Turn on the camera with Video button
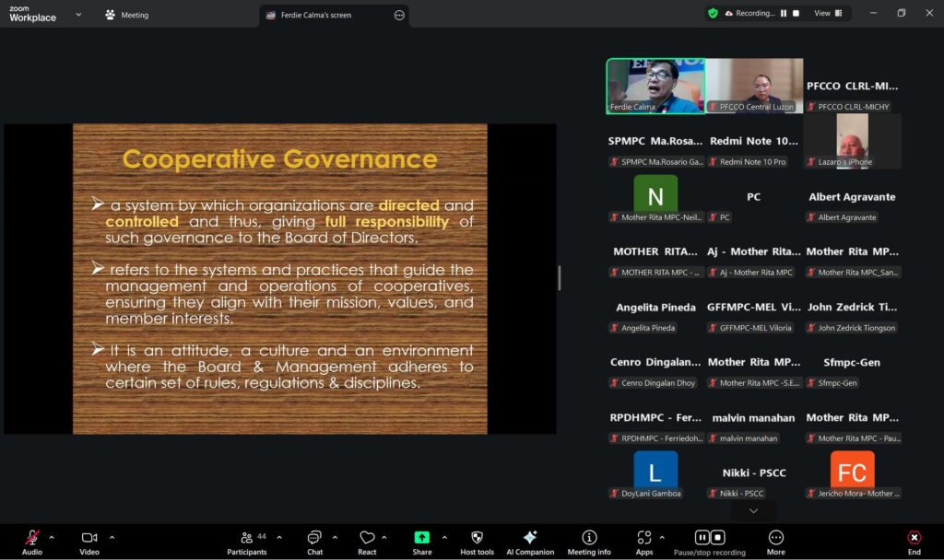Screen dimensions: 944x560 click(89, 538)
